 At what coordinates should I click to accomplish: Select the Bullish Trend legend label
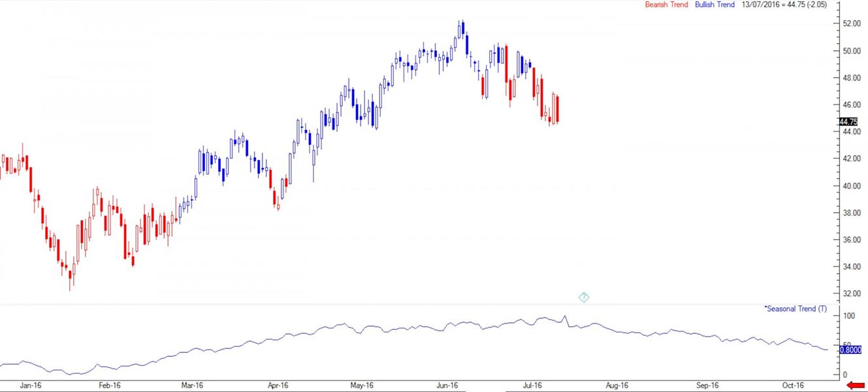[x=715, y=5]
